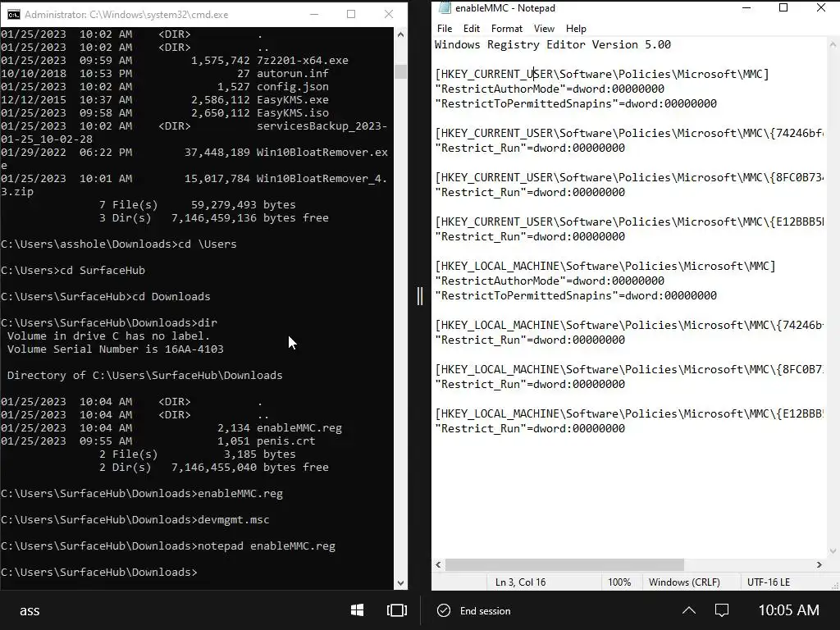Click the devmgmt.msc command line
This screenshot has width=840, height=630.
[135, 520]
